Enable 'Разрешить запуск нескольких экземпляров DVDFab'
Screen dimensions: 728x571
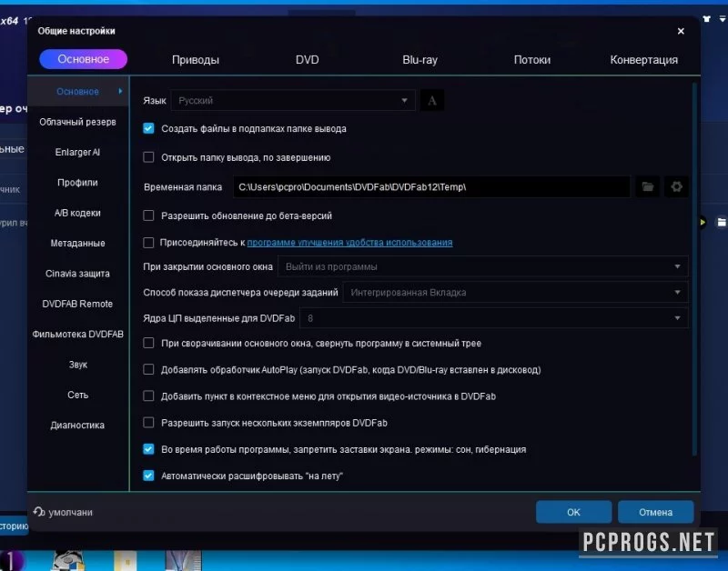pyautogui.click(x=148, y=422)
